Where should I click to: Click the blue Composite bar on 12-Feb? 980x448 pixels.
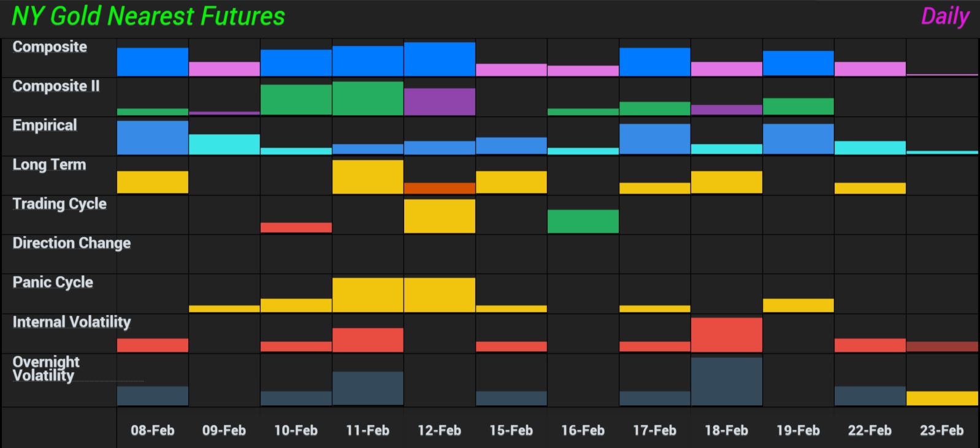click(440, 59)
